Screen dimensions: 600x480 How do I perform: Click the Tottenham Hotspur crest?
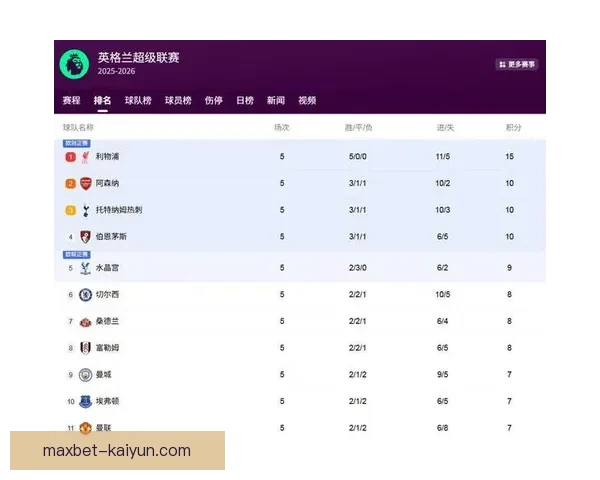[86, 210]
